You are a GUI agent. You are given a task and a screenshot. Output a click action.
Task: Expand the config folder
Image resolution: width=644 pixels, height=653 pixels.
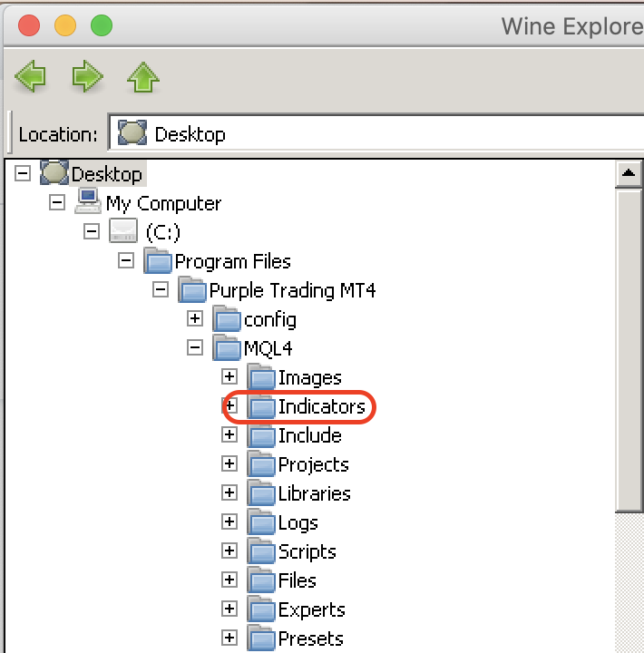[195, 318]
